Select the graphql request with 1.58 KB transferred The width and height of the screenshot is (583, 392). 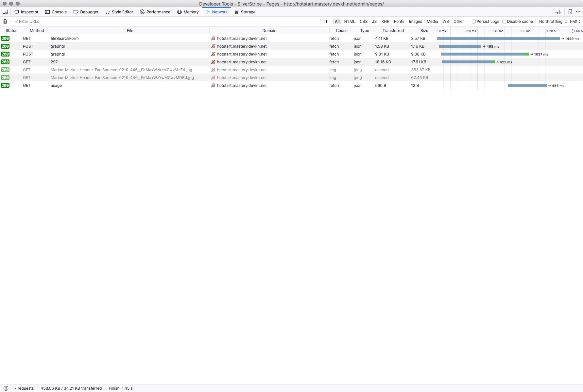pyautogui.click(x=291, y=46)
